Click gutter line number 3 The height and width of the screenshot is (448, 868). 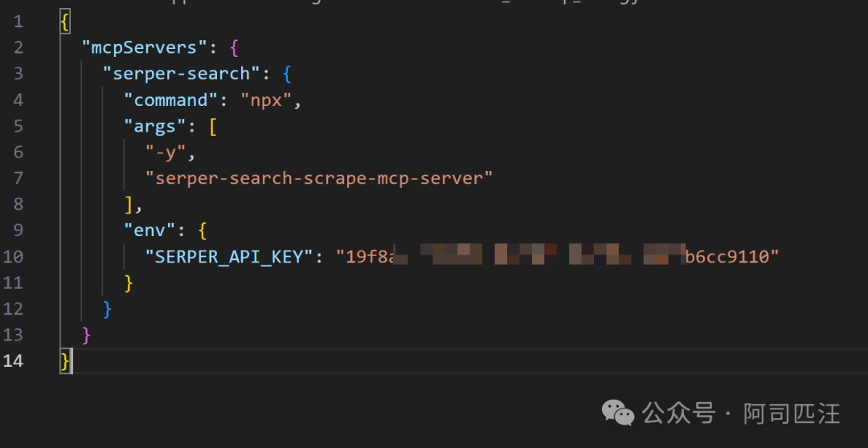point(18,74)
